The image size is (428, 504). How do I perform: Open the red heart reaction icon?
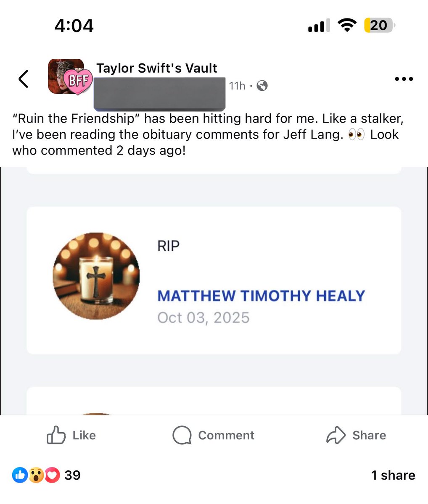coord(52,475)
